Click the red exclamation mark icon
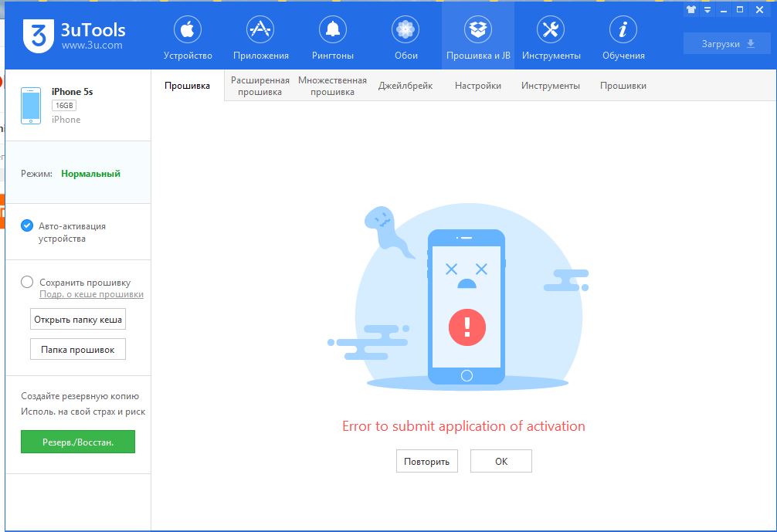Screen dimensions: 777x532 point(467,327)
